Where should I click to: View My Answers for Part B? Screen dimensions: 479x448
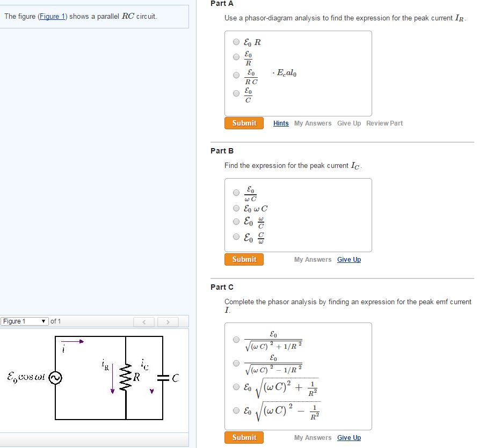point(312,260)
